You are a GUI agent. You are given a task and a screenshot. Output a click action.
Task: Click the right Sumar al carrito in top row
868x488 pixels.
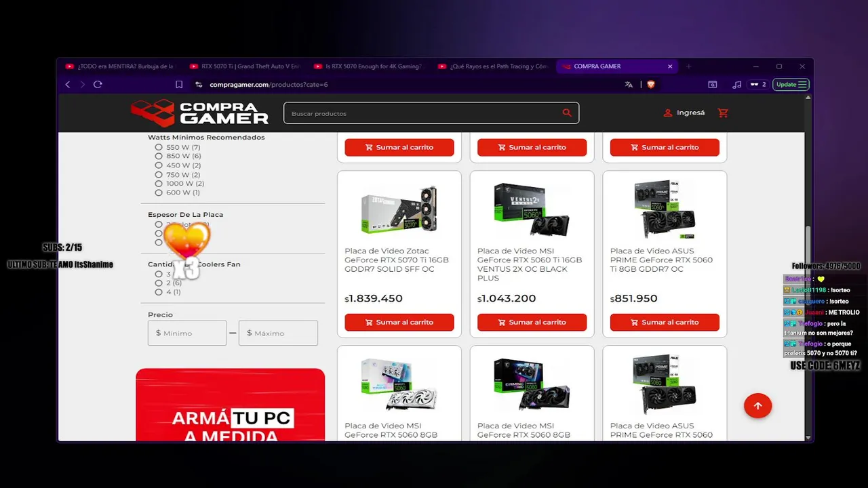tap(665, 147)
